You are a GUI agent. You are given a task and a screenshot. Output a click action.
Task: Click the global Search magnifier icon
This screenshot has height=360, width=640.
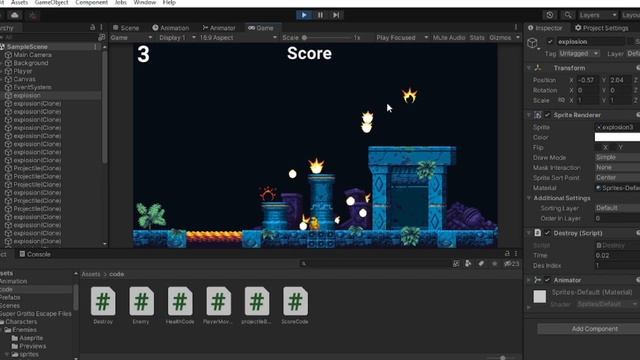[x=568, y=15]
